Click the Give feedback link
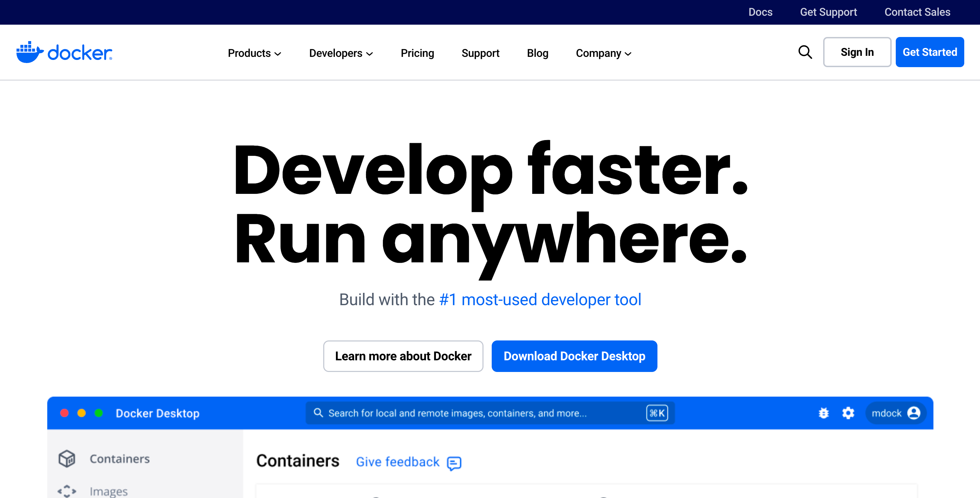This screenshot has width=980, height=498. click(x=398, y=462)
